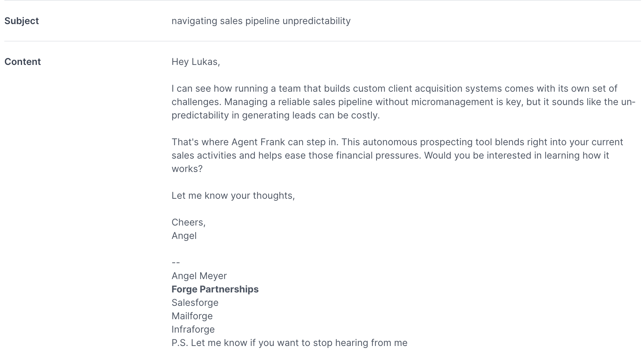Screen dimensions: 644x352
Task: Click the 'Angel Meyer' signature name
Action: (x=199, y=276)
